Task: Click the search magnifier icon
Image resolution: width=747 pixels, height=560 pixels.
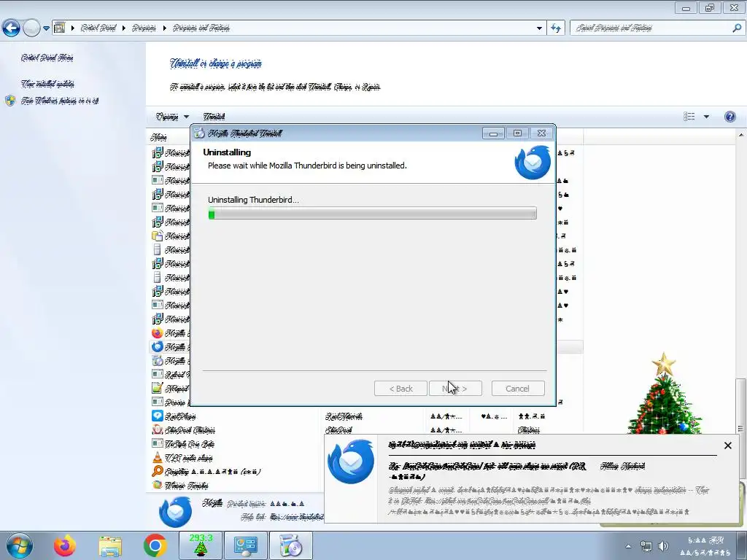Action: coord(737,28)
